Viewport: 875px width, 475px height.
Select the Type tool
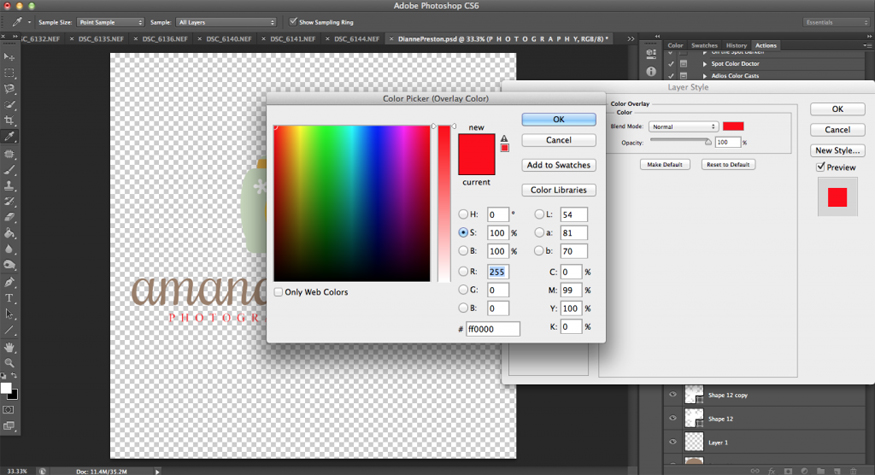click(9, 298)
